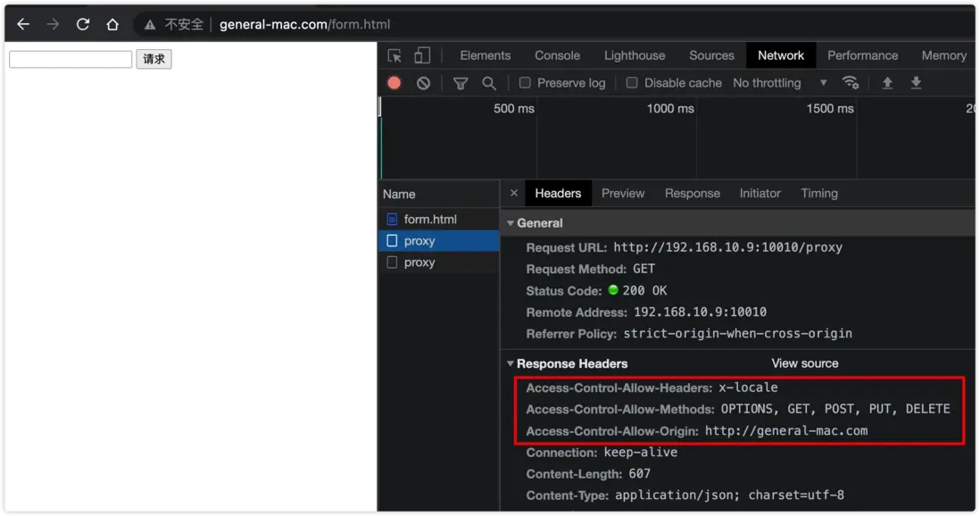Image resolution: width=980 pixels, height=516 pixels.
Task: Click the not-secure warning icon
Action: click(150, 24)
